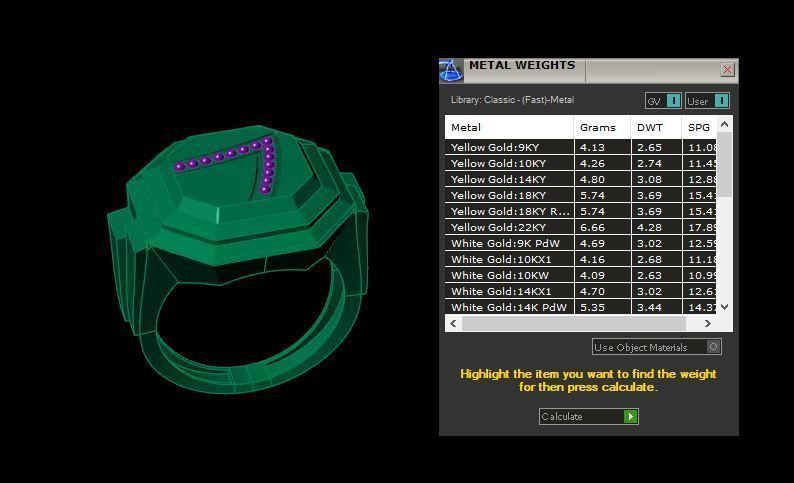Click the horizontal scroll right arrow
This screenshot has height=483, width=794.
(707, 324)
